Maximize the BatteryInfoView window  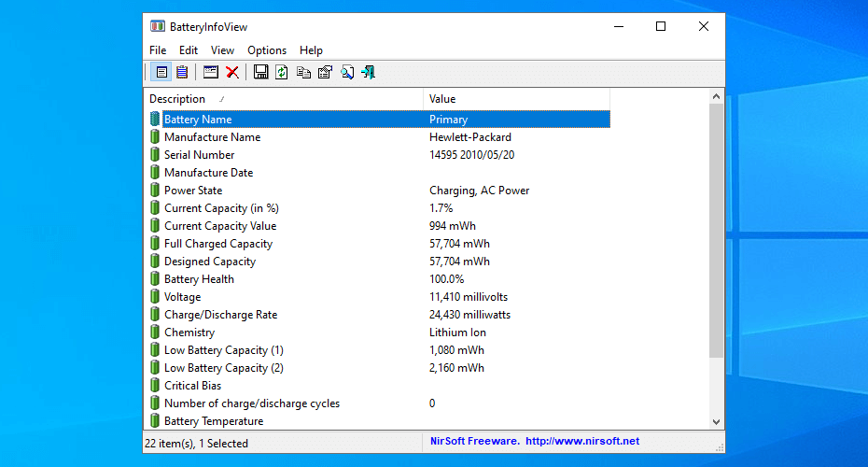point(661,26)
